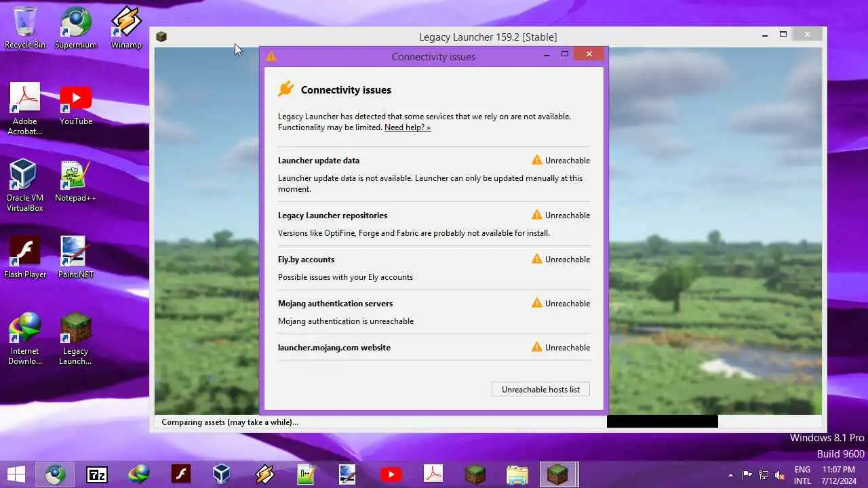868x488 pixels.
Task: Click the first Minecraft-block taskbar icon
Action: pos(475,474)
